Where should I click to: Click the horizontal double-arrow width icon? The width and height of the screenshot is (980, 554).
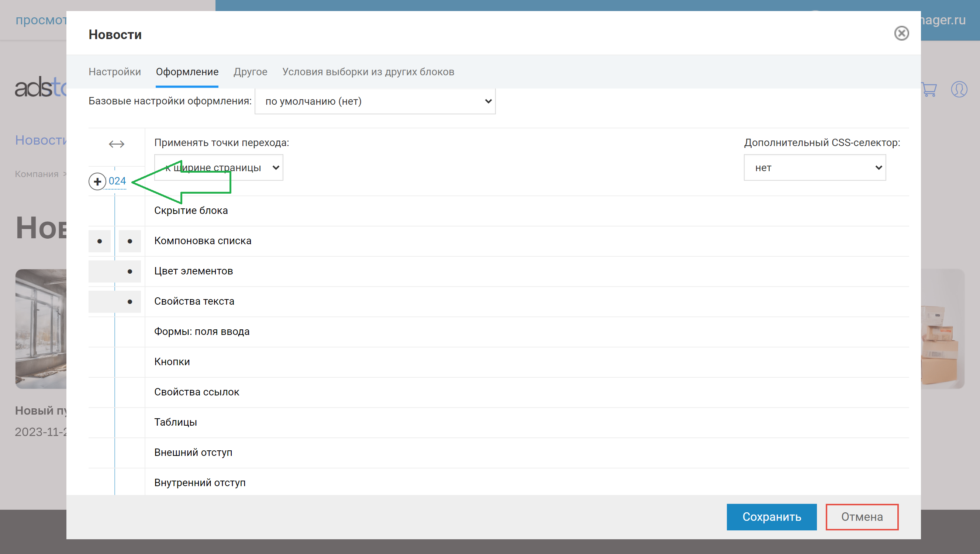coord(117,144)
